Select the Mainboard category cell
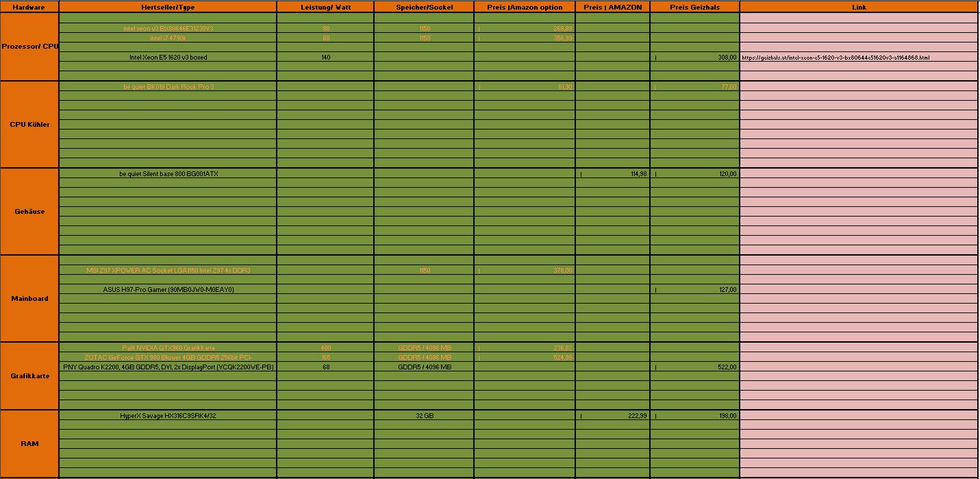This screenshot has height=479, width=980. (29, 299)
